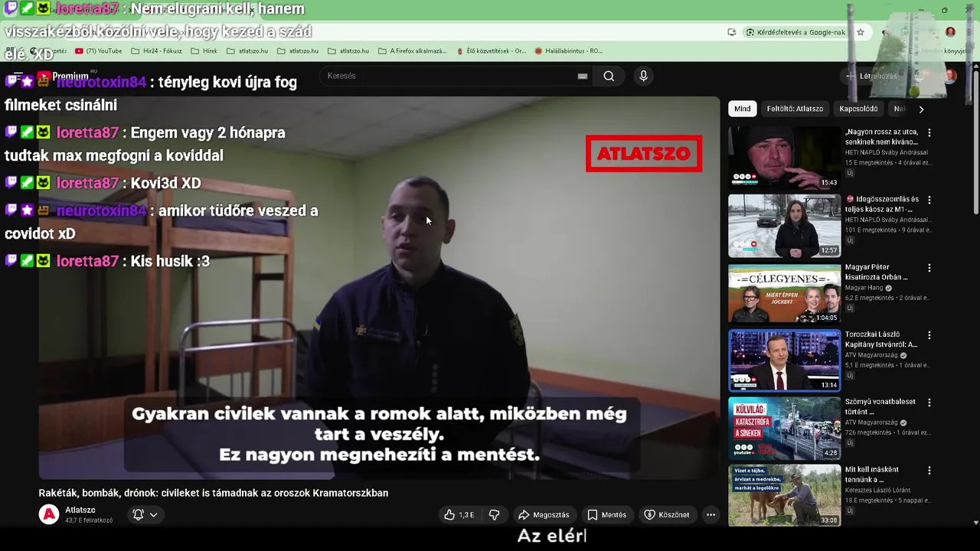The width and height of the screenshot is (980, 551).
Task: Click the ATLATSZO logo watermark in video
Action: pos(644,153)
